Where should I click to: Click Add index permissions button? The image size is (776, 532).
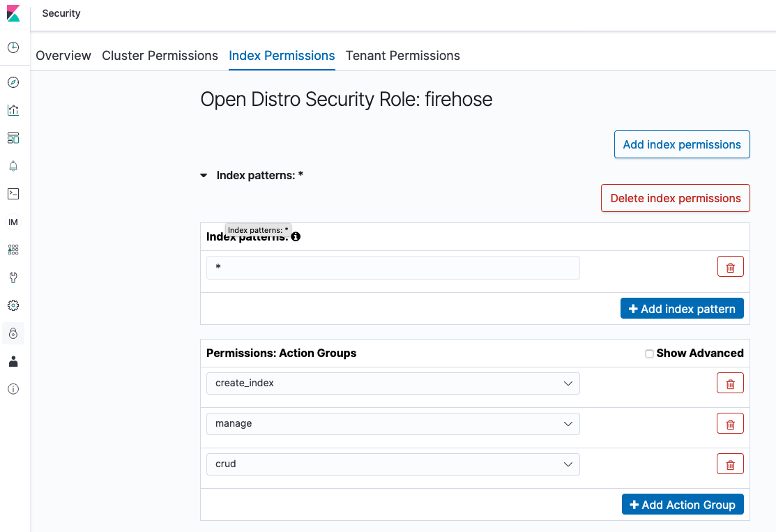pos(682,144)
